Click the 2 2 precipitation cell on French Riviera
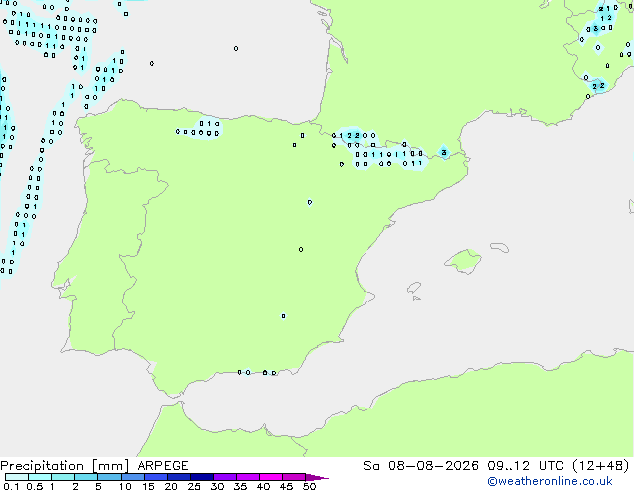The width and height of the screenshot is (634, 490). tap(598, 86)
